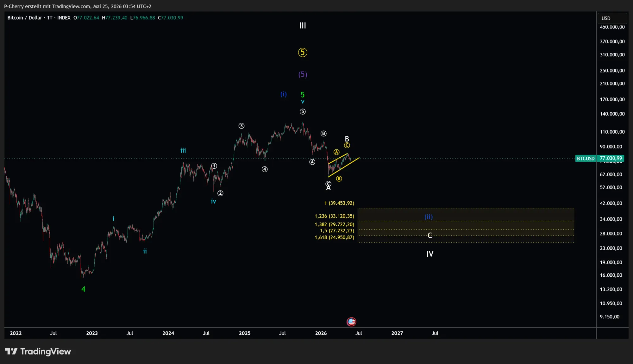Viewport: 633px width, 364px height.
Task: Click the 370.000,00 price axis label
Action: coord(612,41)
